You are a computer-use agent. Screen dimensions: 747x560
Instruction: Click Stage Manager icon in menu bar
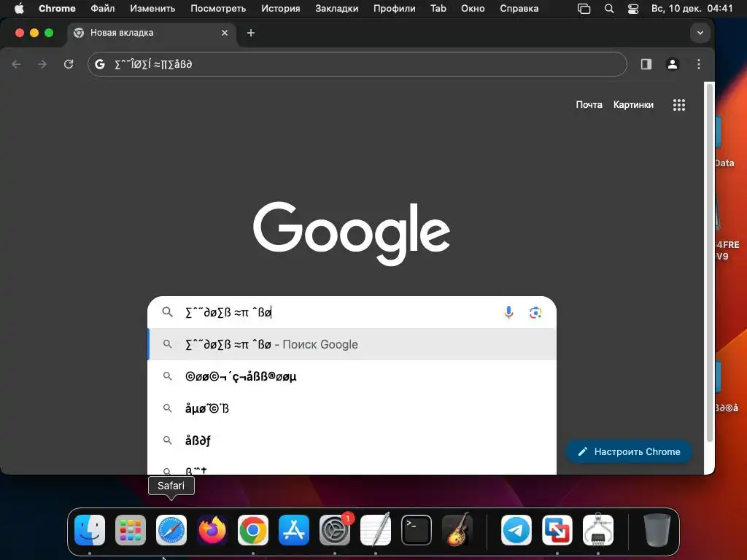point(584,9)
